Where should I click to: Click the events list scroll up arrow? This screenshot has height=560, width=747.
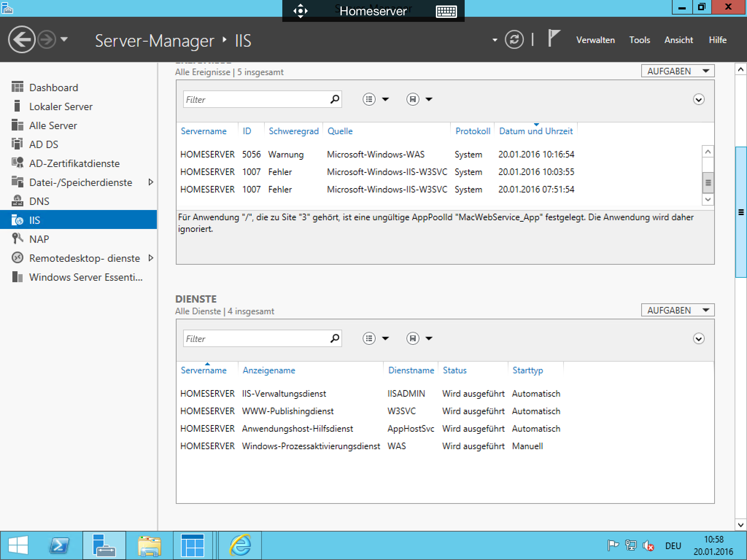click(x=708, y=151)
